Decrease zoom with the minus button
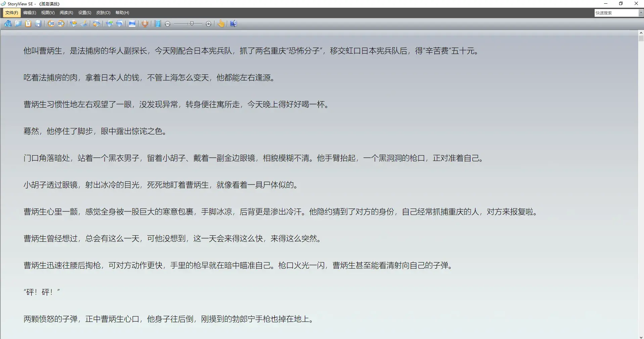The image size is (644, 339). (168, 24)
